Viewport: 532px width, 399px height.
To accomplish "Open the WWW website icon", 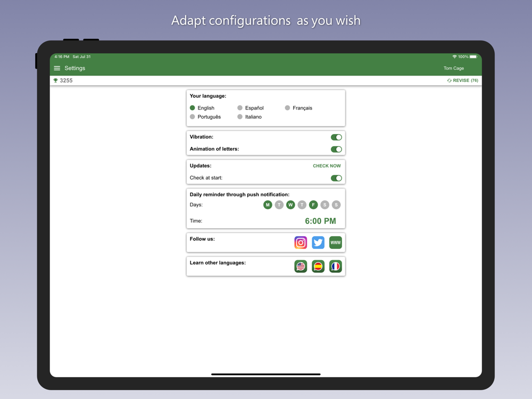I will click(336, 243).
